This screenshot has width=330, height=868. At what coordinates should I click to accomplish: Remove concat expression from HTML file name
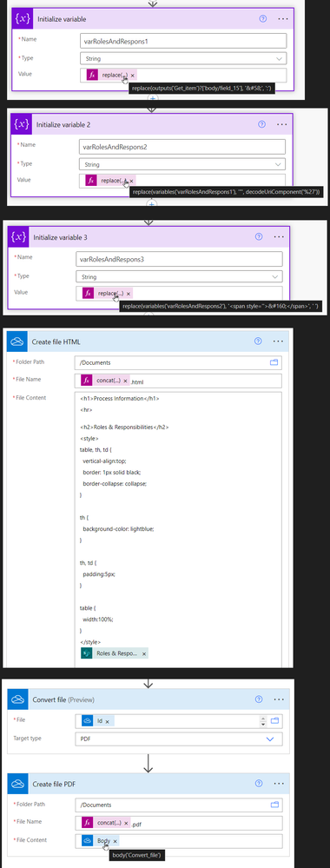125,381
